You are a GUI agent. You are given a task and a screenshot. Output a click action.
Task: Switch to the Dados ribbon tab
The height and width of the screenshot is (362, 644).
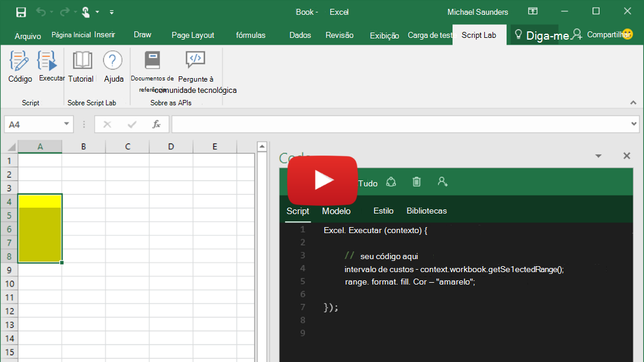pyautogui.click(x=300, y=35)
